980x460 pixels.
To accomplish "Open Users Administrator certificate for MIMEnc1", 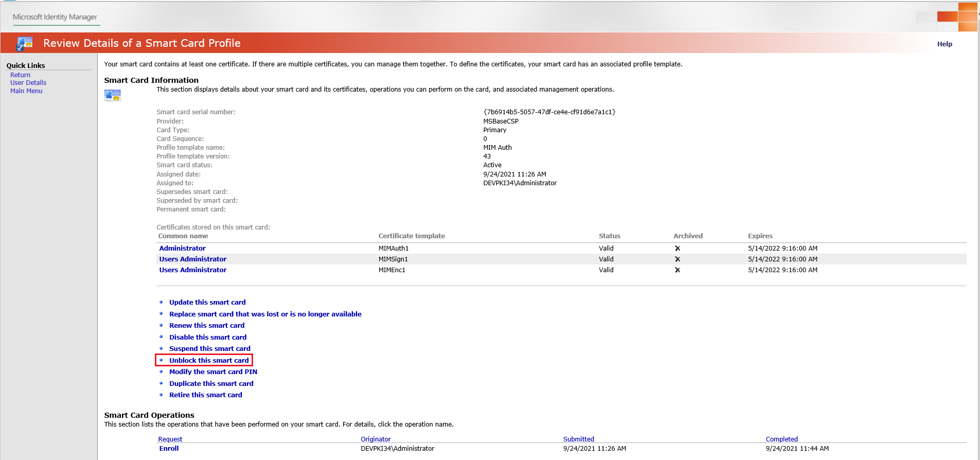I will 192,270.
